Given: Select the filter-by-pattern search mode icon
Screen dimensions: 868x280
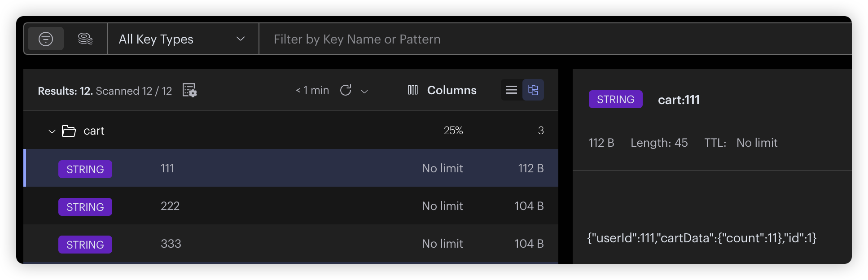Looking at the screenshot, I should 46,39.
